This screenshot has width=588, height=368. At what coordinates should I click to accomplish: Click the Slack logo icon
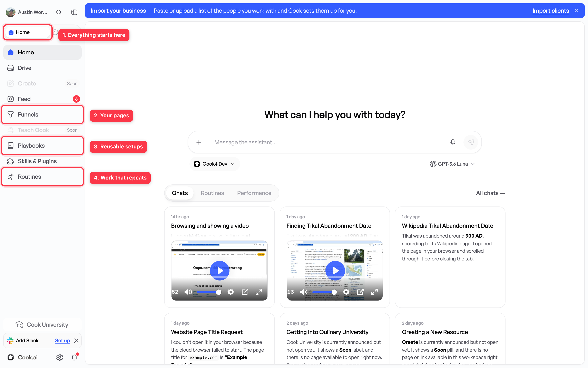point(10,340)
